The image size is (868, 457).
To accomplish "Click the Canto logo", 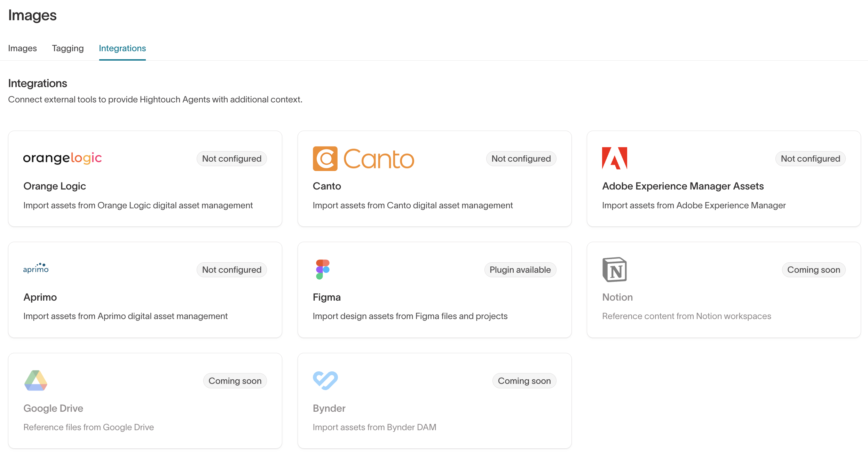I will pos(363,159).
